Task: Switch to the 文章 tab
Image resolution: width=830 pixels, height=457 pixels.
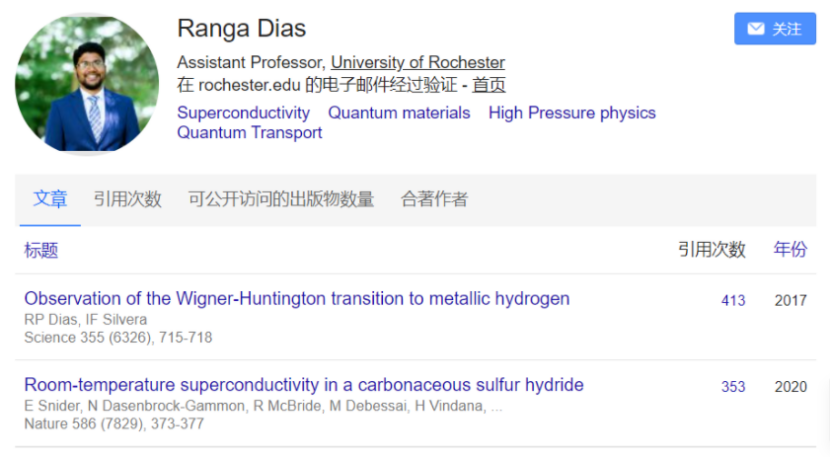Action: point(50,199)
